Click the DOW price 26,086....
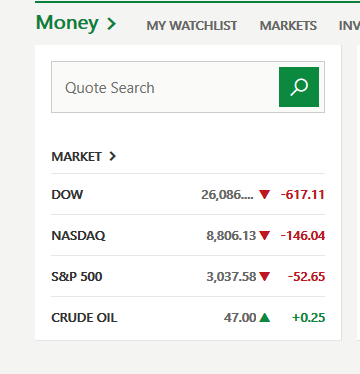 (227, 195)
